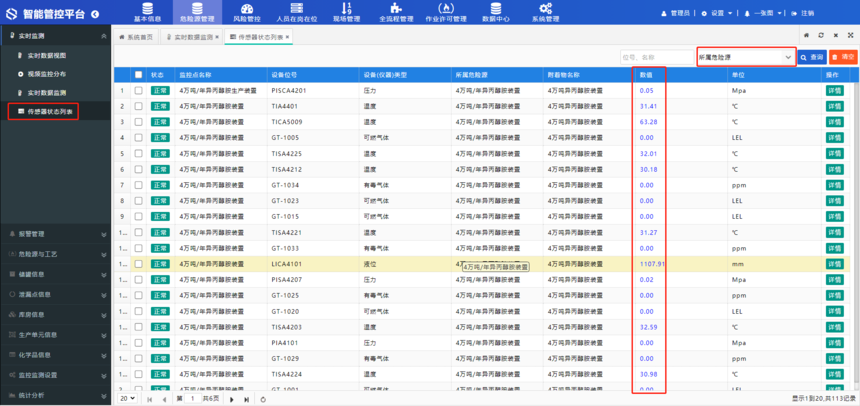
Task: Open the page size dropdown showing 20
Action: (x=128, y=399)
